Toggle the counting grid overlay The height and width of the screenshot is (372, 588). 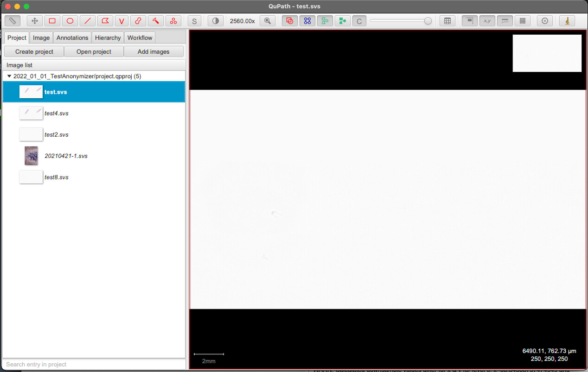click(x=523, y=20)
